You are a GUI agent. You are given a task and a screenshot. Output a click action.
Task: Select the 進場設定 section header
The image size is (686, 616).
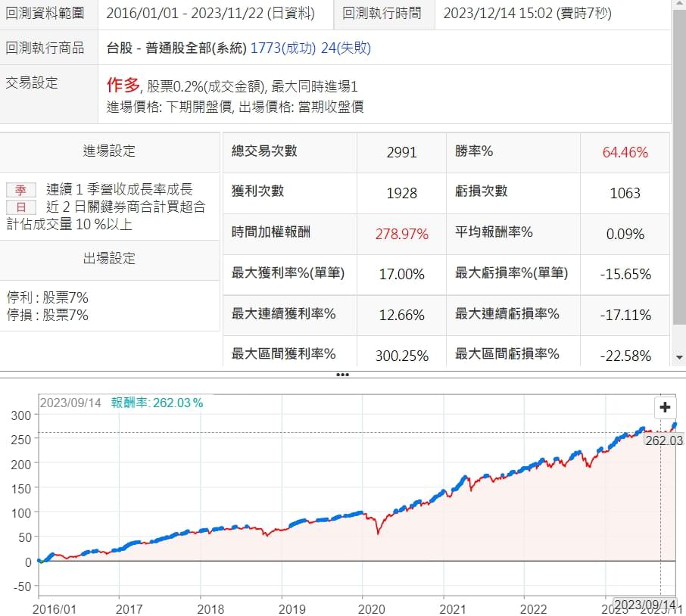coord(110,151)
